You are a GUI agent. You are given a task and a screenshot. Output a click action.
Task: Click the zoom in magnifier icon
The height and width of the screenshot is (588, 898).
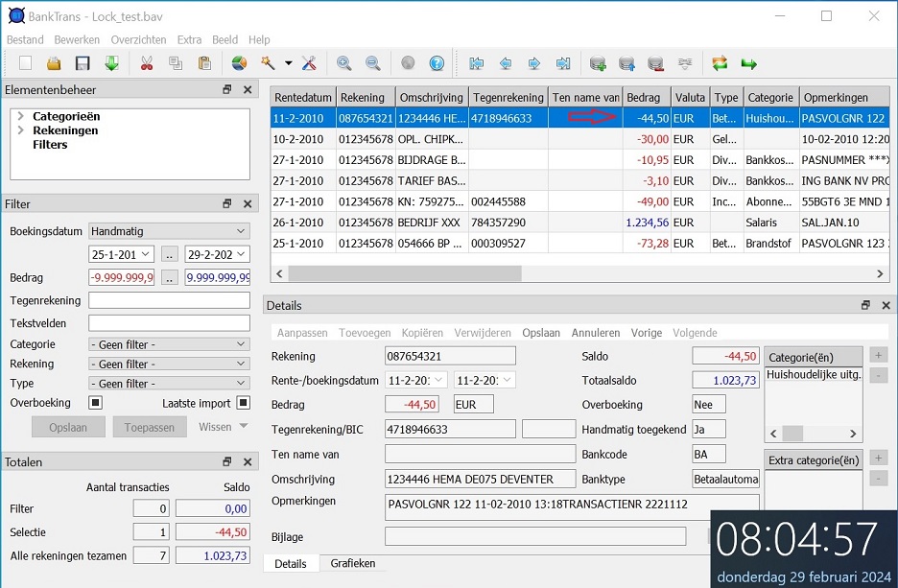coord(343,64)
